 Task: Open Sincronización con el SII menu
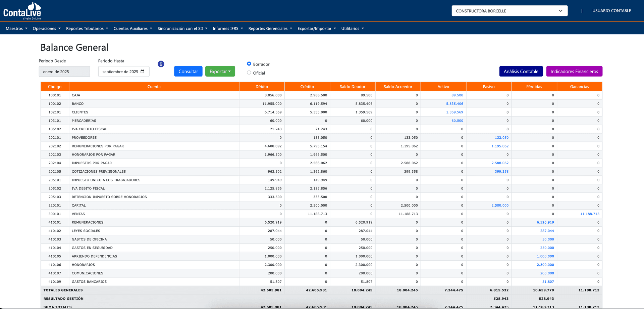[182, 29]
